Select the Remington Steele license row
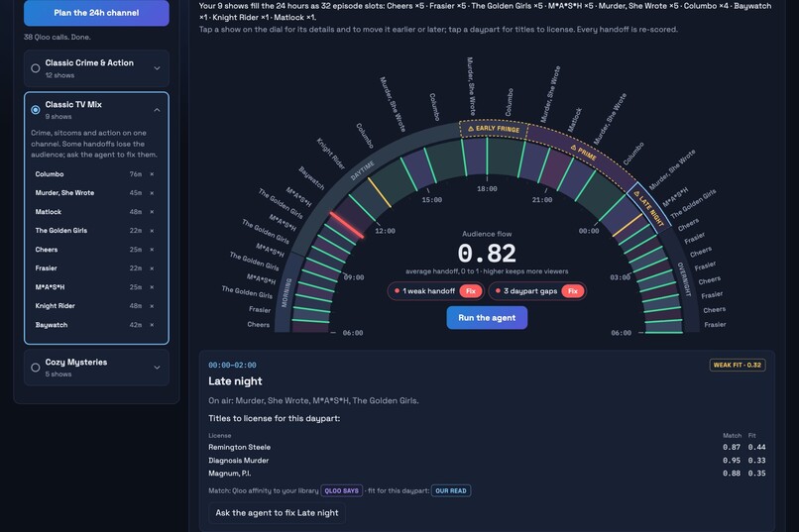This screenshot has width=799, height=532. [x=487, y=447]
